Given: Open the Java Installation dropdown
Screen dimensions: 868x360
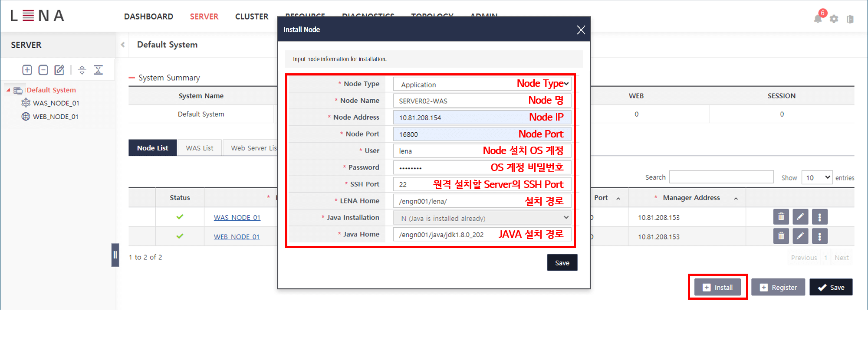Looking at the screenshot, I should point(482,218).
